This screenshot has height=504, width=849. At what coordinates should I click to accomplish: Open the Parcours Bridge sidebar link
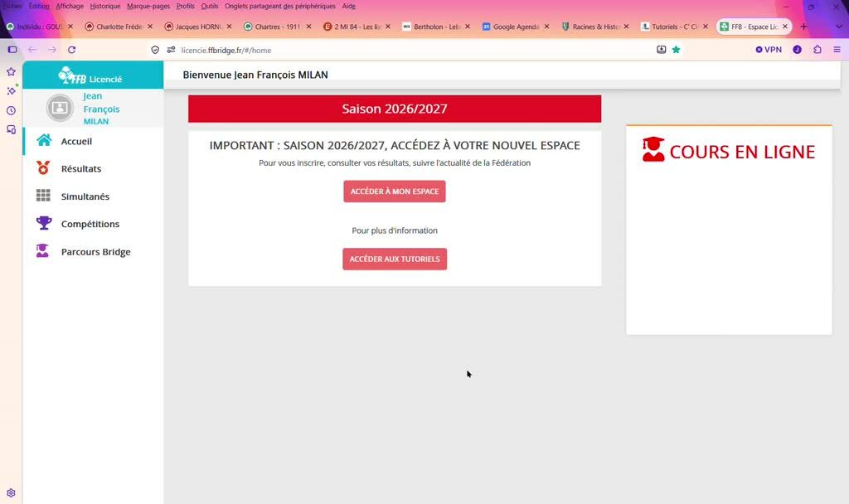[96, 252]
